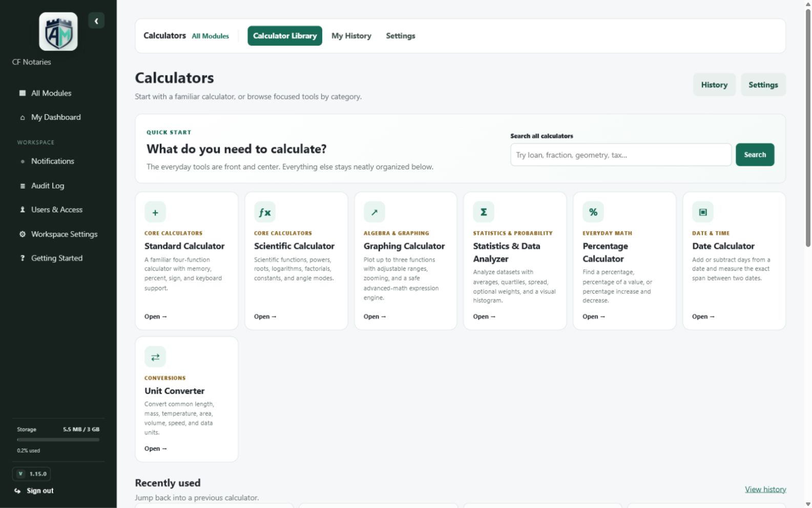Switch to the Settings tab

tap(401, 36)
